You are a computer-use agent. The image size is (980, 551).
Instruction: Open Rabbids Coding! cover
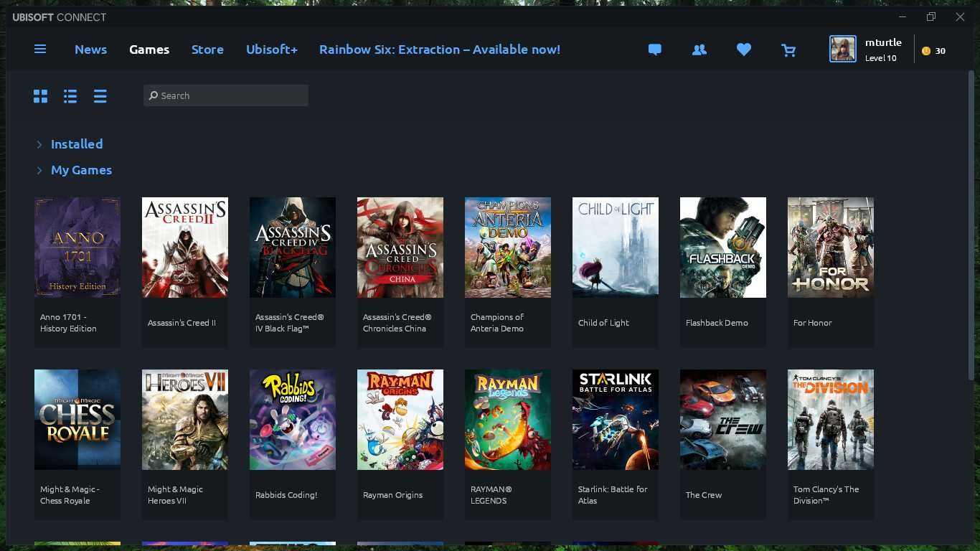(293, 420)
